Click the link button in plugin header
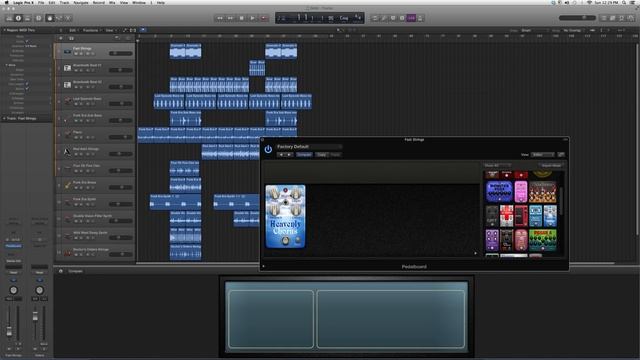 (561, 155)
